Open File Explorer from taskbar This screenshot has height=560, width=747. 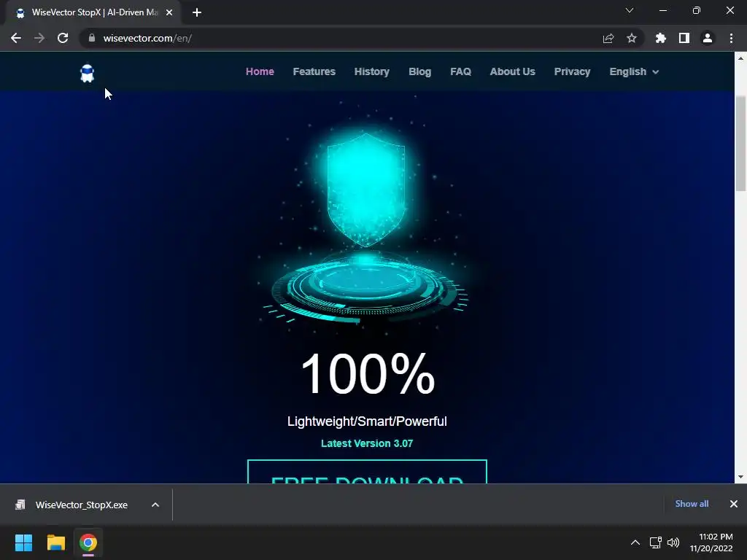pos(55,542)
